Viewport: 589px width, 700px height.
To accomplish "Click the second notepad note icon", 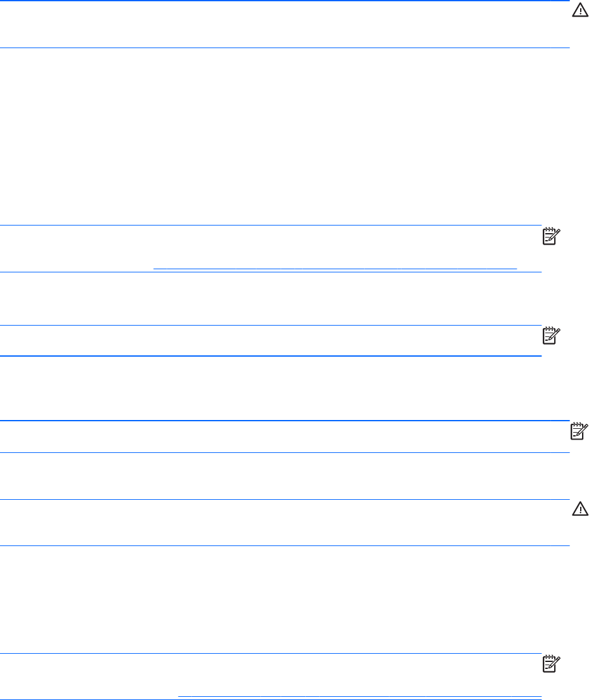I will click(552, 335).
